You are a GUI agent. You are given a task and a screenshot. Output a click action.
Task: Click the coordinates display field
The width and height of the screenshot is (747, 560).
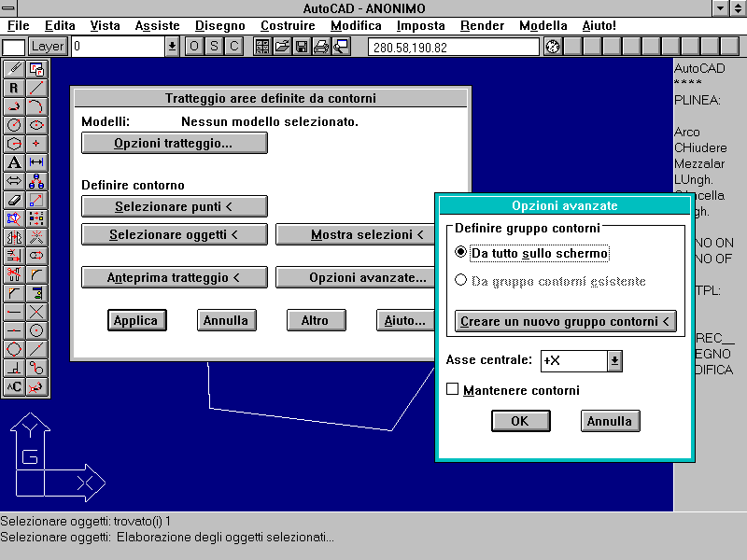[x=454, y=48]
